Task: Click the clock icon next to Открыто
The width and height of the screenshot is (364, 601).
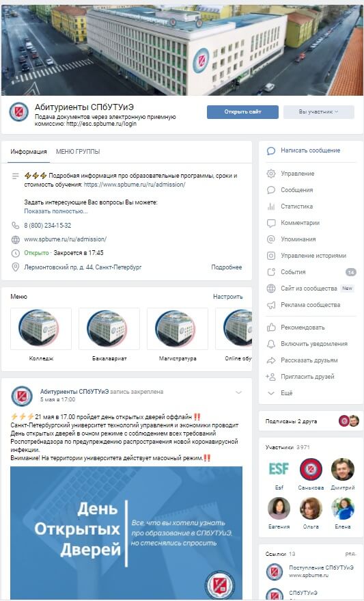Action: pos(15,253)
